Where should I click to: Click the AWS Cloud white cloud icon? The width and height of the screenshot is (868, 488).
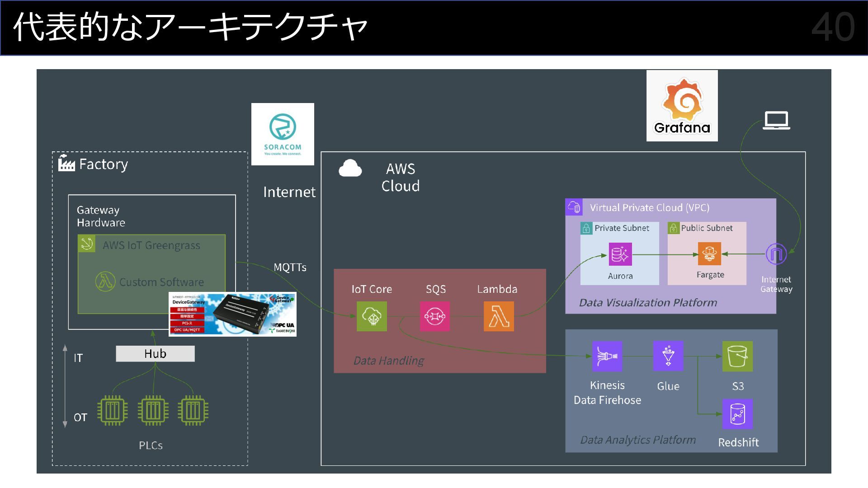click(350, 169)
